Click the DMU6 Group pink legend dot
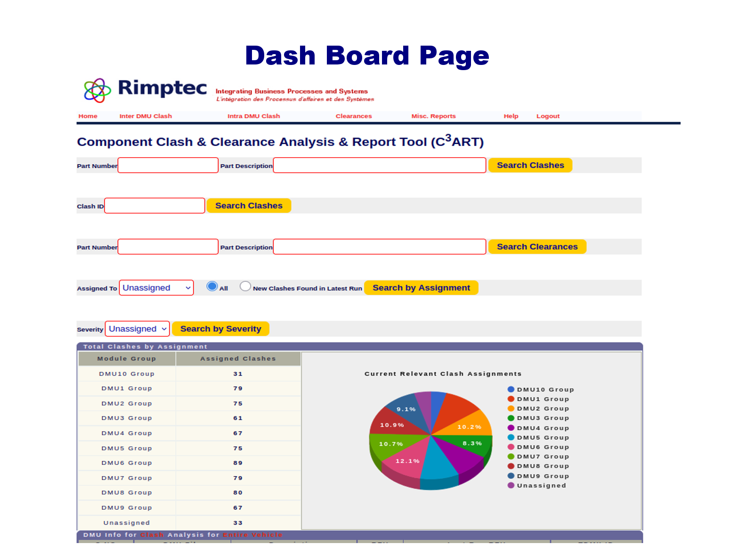 coord(511,447)
